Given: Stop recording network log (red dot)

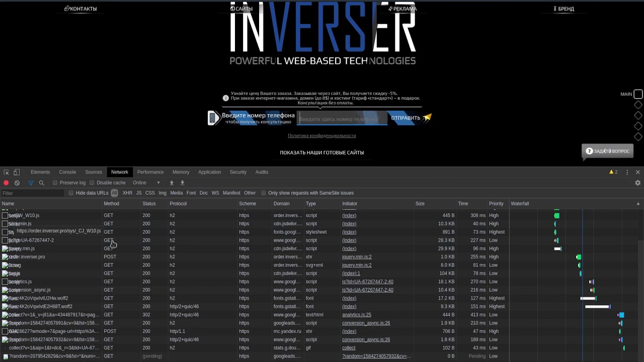Looking at the screenshot, I should tap(6, 183).
